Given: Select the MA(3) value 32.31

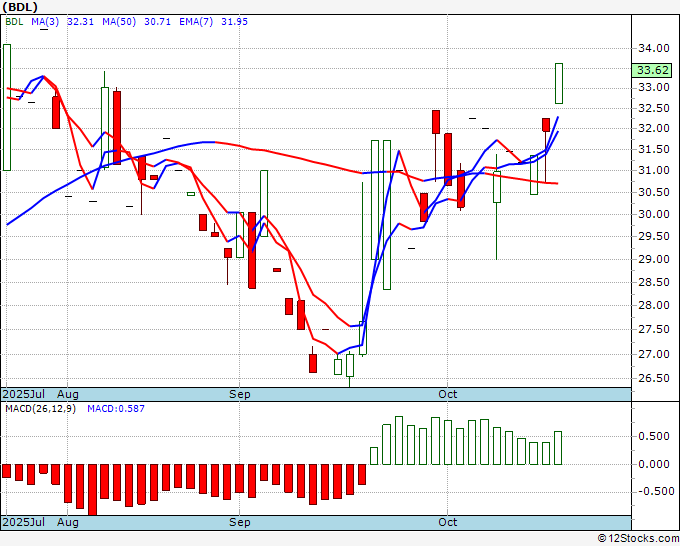Looking at the screenshot, I should coord(80,22).
